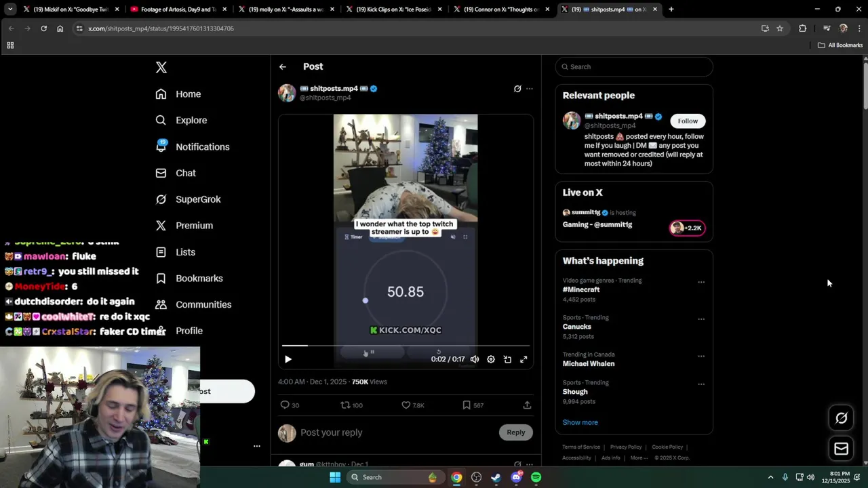The height and width of the screenshot is (488, 868).
Task: Click the Reply button
Action: pos(516,432)
